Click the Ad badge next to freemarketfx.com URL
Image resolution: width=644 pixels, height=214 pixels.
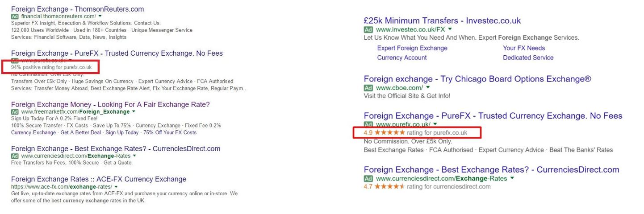[x=15, y=112]
